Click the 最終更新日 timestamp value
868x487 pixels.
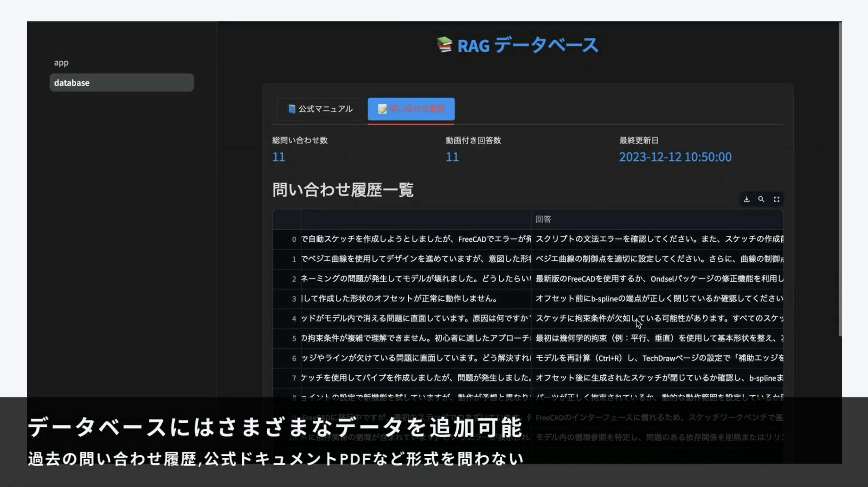pyautogui.click(x=675, y=157)
